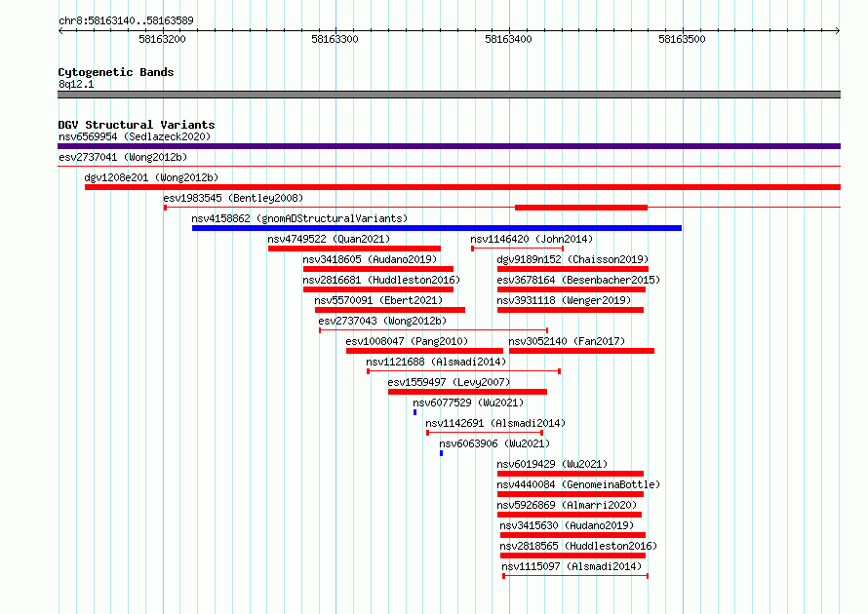Screen dimensions: 868x614
Task: Click nsv6077529 (Wu2021) label
Action: [x=468, y=403]
